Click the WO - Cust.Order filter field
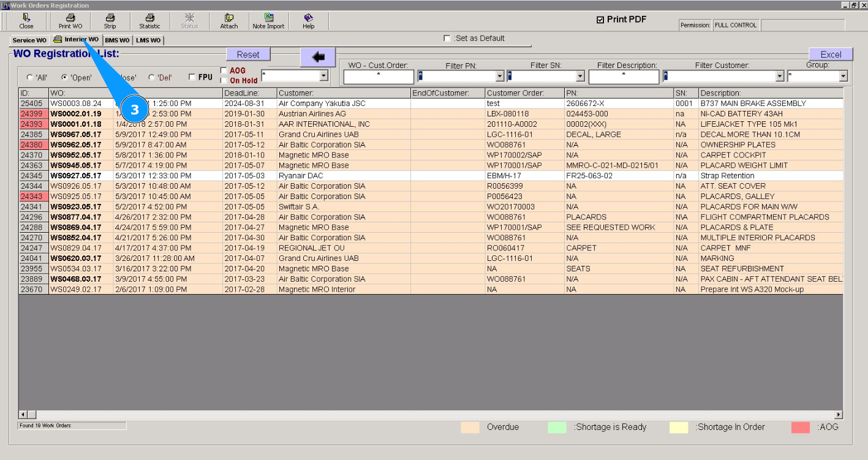The image size is (868, 460). click(379, 77)
